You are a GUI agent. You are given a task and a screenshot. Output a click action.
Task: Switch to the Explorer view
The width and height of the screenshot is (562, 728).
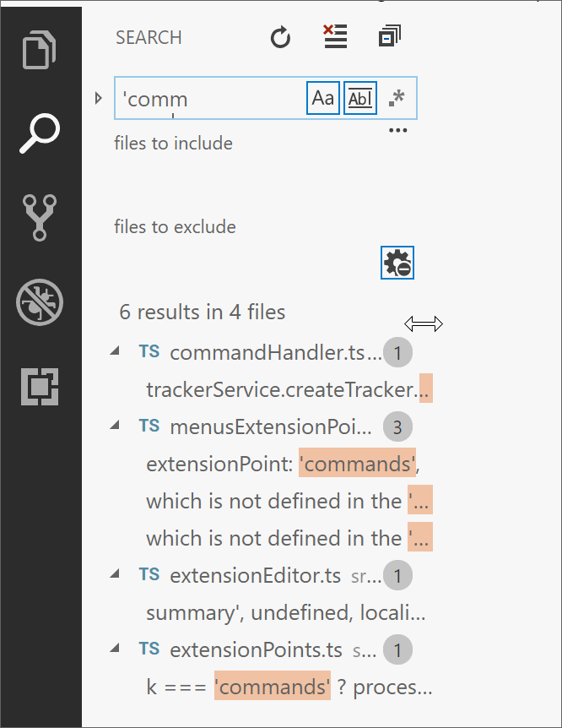pyautogui.click(x=40, y=49)
